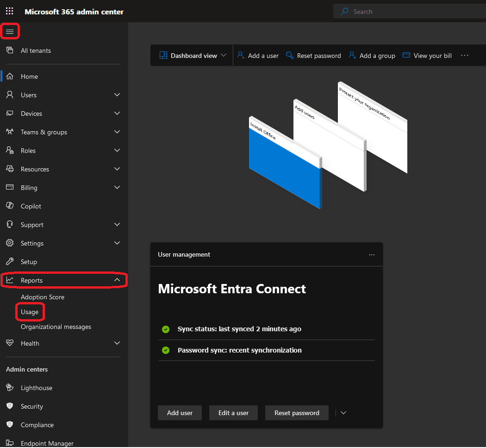This screenshot has width=486, height=448.
Task: Click the Add user button
Action: (x=180, y=413)
